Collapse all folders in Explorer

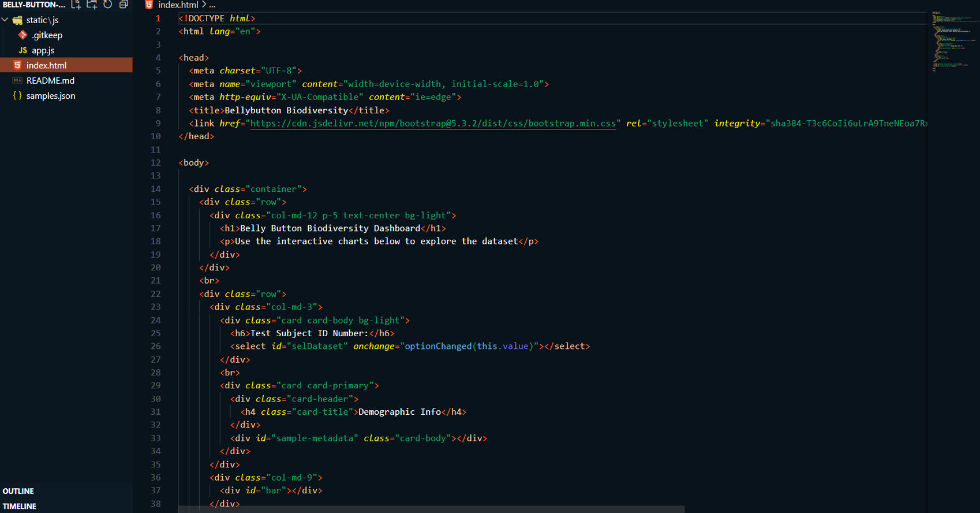tap(124, 5)
